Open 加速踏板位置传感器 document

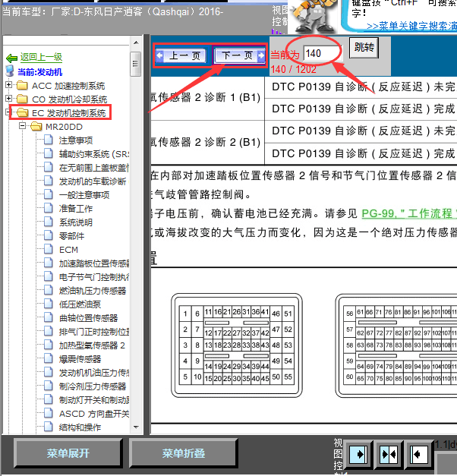[x=94, y=263]
